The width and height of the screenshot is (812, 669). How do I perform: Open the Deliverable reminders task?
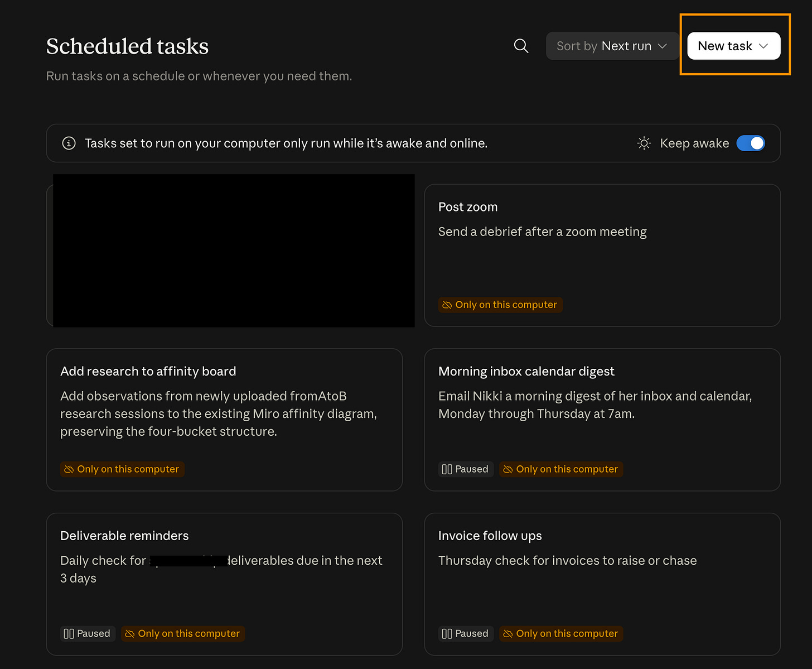224,584
